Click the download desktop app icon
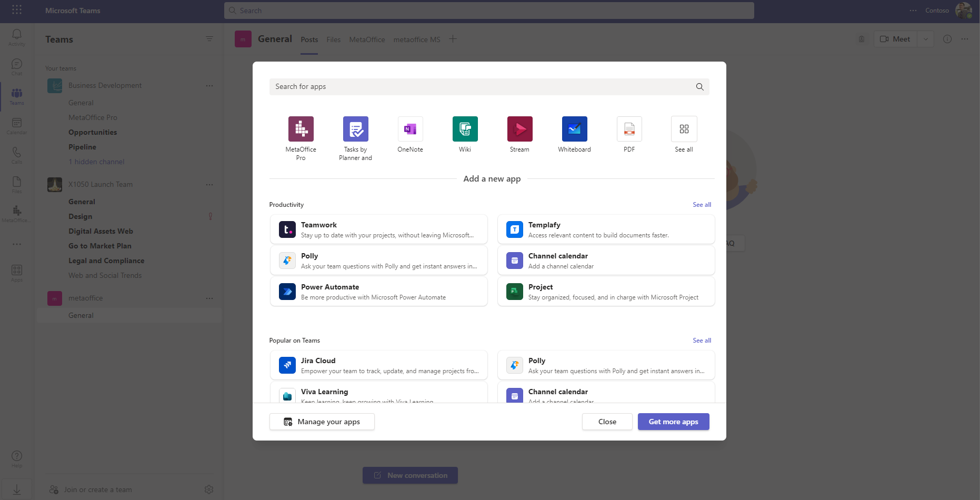 (x=17, y=489)
